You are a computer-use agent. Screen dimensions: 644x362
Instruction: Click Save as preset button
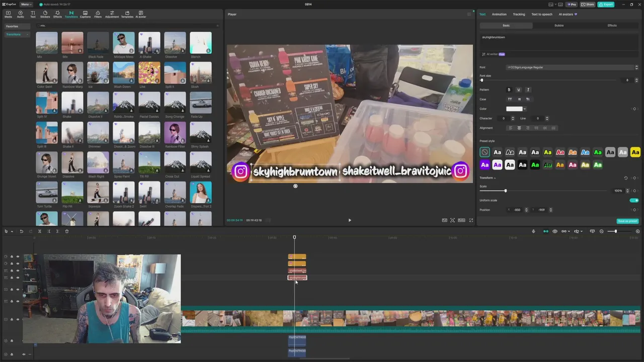627,221
